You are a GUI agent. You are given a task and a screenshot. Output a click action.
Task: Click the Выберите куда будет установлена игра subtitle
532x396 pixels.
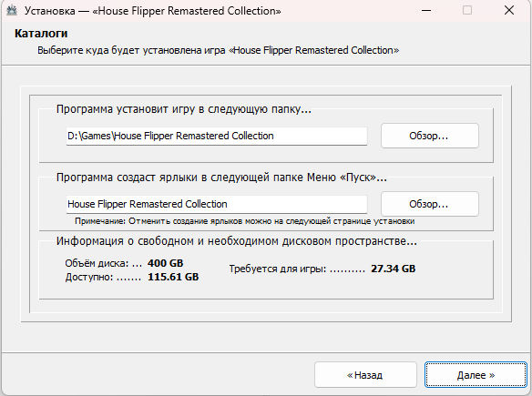click(x=218, y=50)
